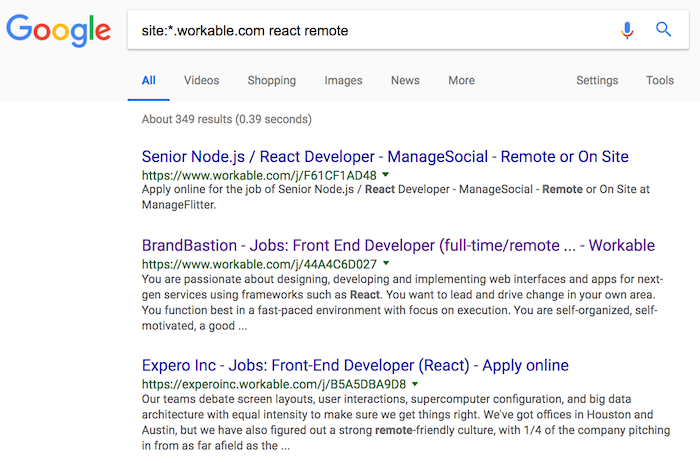Open the Images results tab

click(343, 80)
